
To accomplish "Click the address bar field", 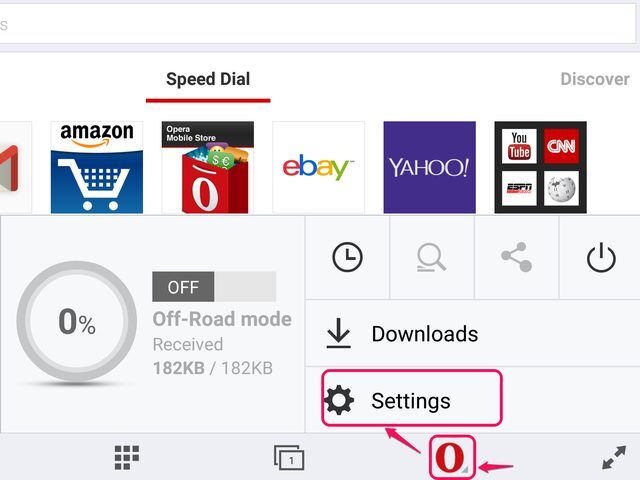I will 320,23.
